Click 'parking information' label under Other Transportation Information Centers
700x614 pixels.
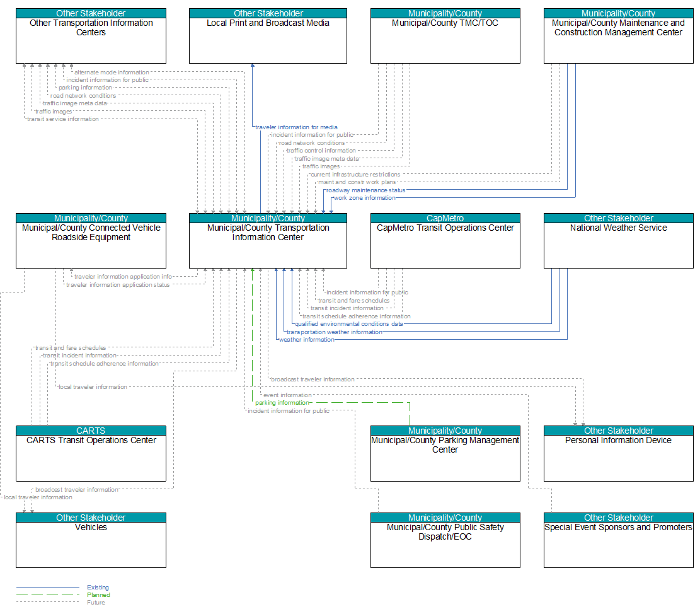85,88
